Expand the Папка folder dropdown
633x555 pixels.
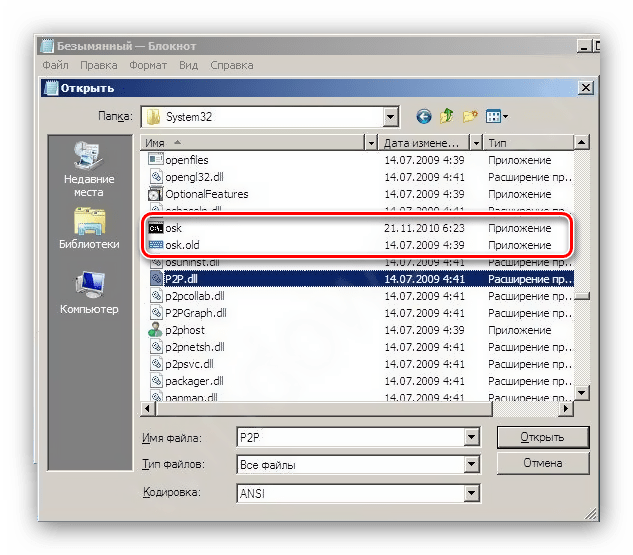pos(390,117)
